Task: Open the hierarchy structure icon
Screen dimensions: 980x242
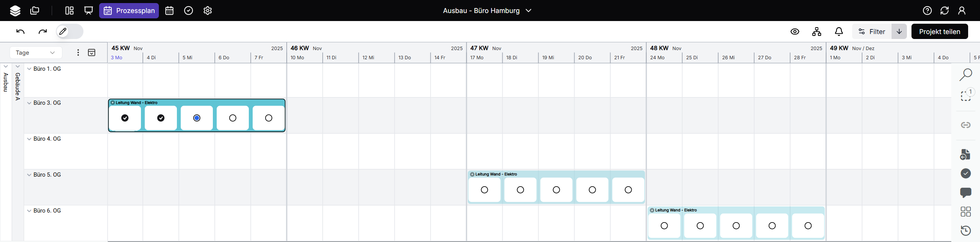Action: [x=817, y=32]
